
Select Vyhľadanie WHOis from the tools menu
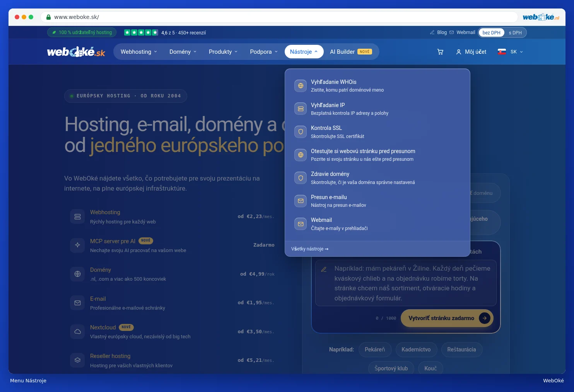377,86
